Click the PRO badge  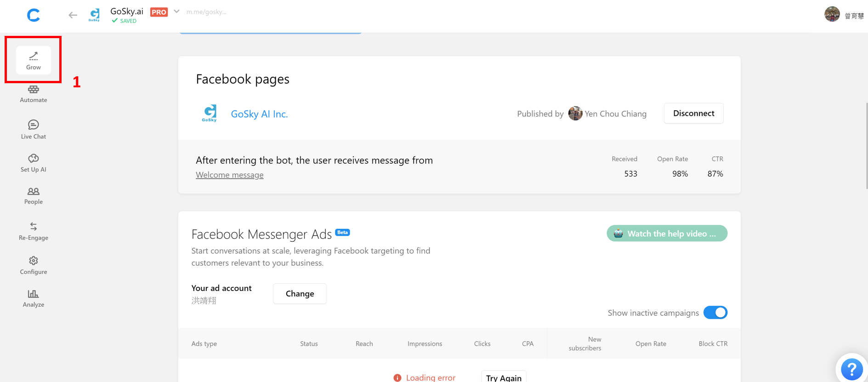(x=159, y=12)
